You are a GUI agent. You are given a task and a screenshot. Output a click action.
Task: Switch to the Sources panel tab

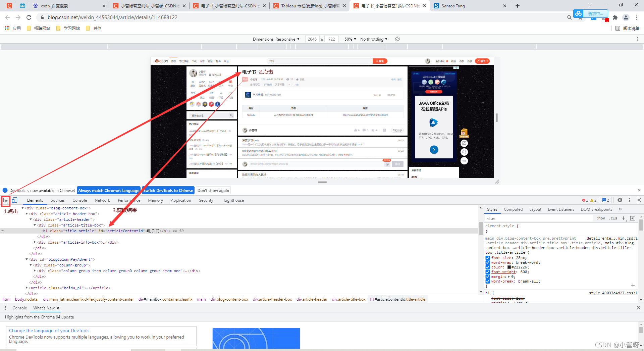coord(58,200)
